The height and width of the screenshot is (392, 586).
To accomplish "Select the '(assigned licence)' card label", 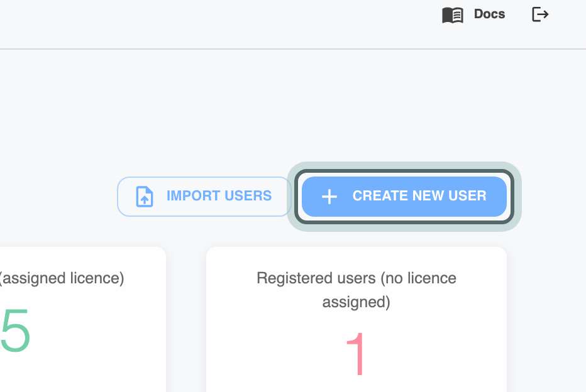I will coord(62,278).
